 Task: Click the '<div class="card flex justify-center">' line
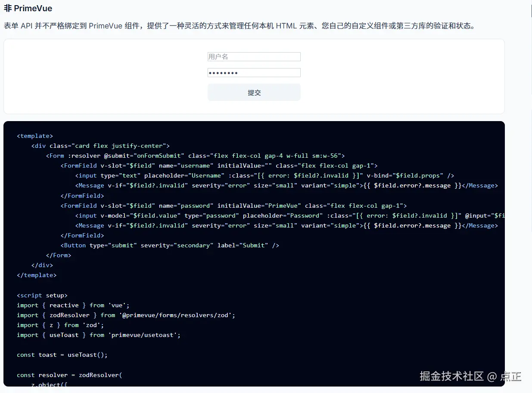(x=100, y=146)
